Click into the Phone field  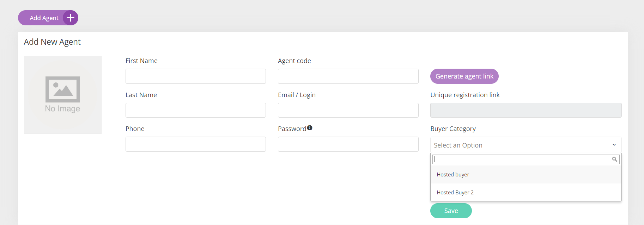196,144
